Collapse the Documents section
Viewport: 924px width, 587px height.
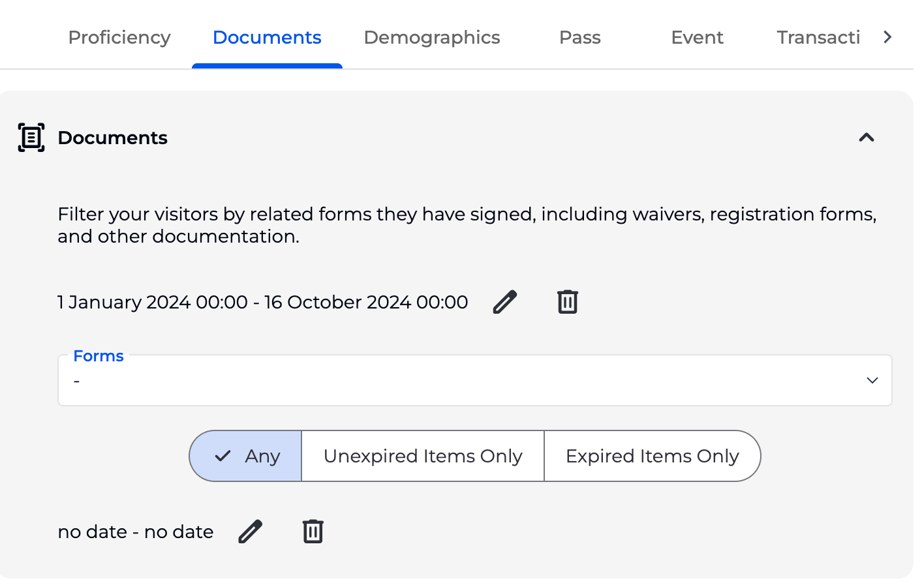pos(867,138)
